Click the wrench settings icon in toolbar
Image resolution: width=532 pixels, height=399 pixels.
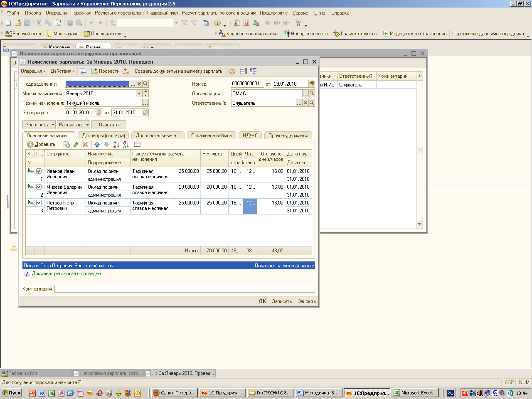click(298, 23)
